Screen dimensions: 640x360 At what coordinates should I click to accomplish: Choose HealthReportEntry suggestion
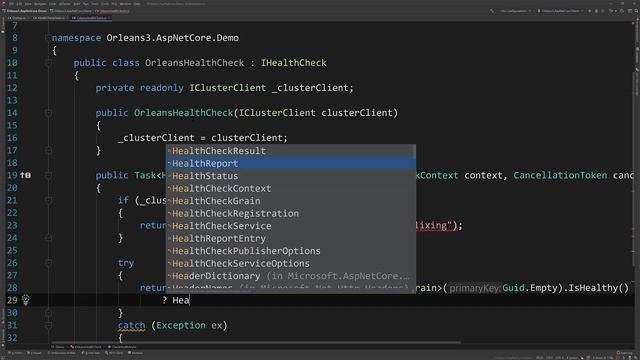(x=291, y=238)
